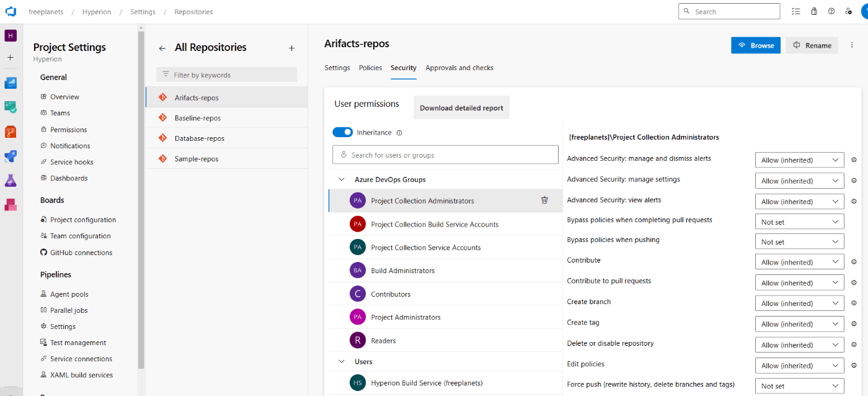Click the info icon for Advanced Security: view alerts
868x396 pixels.
(x=854, y=201)
